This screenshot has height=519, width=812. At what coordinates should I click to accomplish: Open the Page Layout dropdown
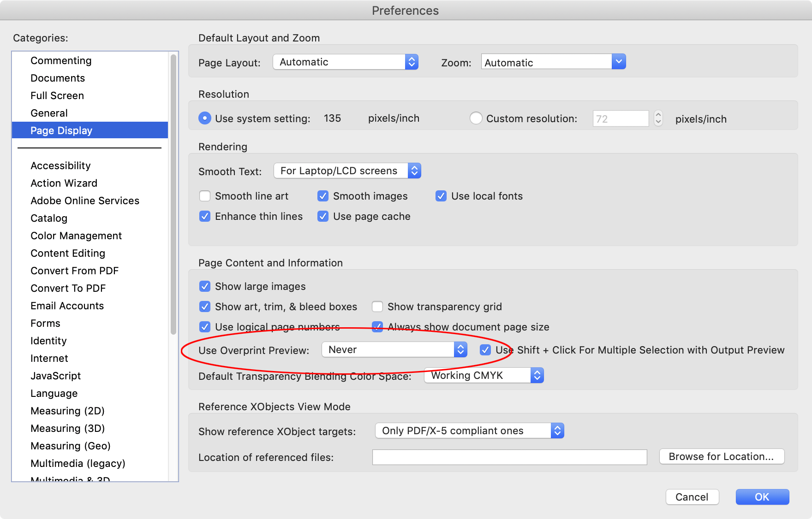[345, 61]
